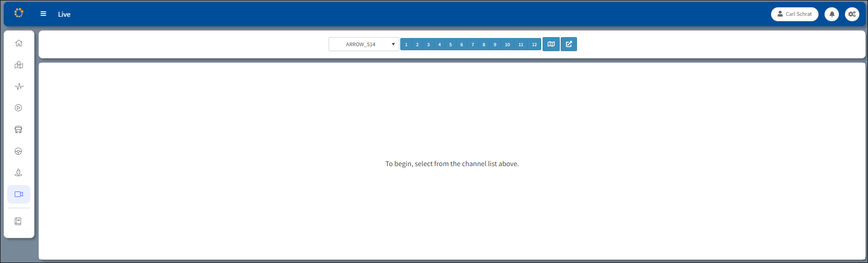The image size is (868, 263).
Task: Open the notifications bell
Action: point(832,14)
